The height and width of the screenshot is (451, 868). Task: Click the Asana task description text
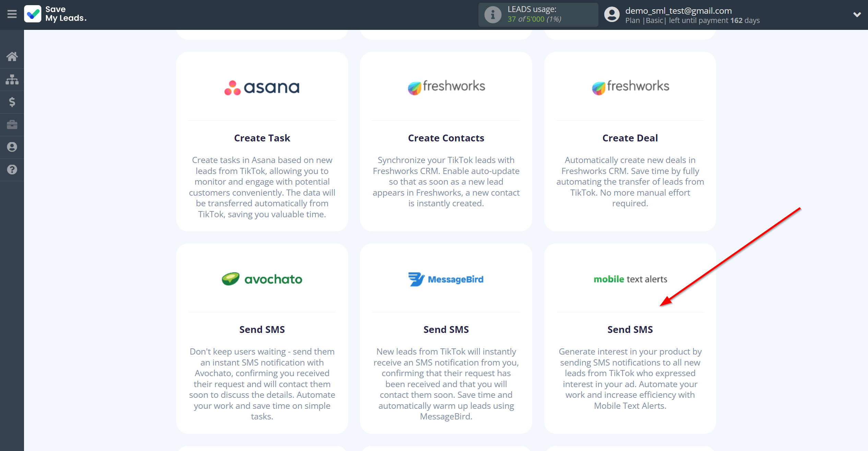(262, 187)
